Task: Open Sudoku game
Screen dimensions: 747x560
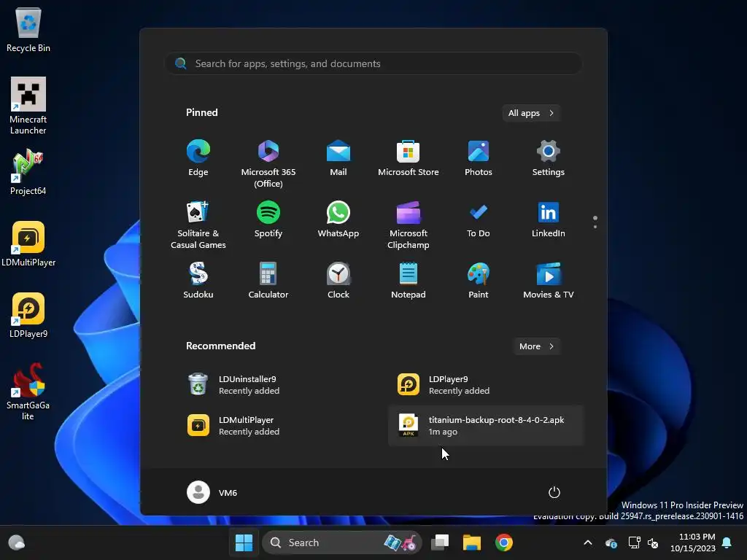Action: (x=198, y=281)
